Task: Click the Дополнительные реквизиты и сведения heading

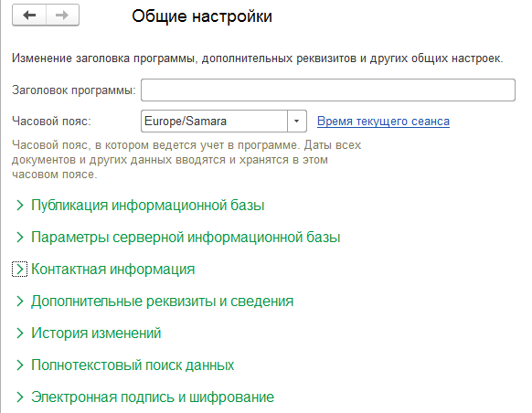Action: pyautogui.click(x=162, y=302)
